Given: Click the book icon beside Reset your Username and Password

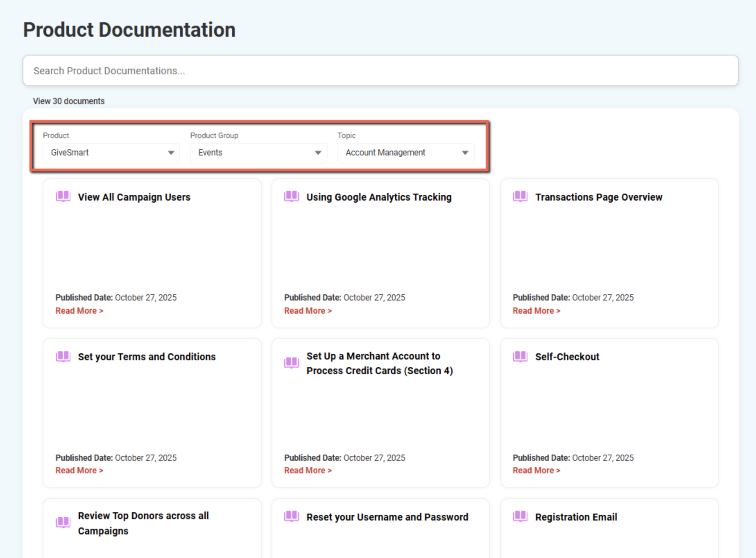Looking at the screenshot, I should coord(291,516).
